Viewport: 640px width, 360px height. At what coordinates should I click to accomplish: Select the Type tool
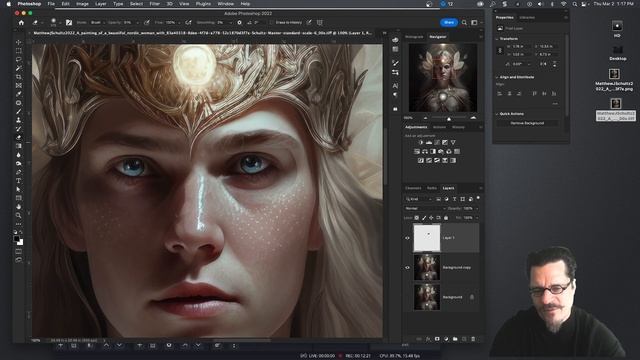[x=19, y=180]
